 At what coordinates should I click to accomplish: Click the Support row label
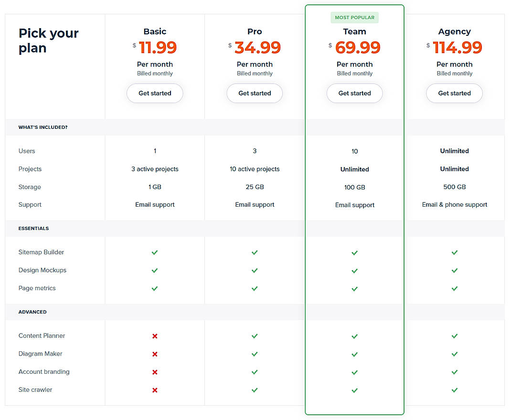[30, 205]
